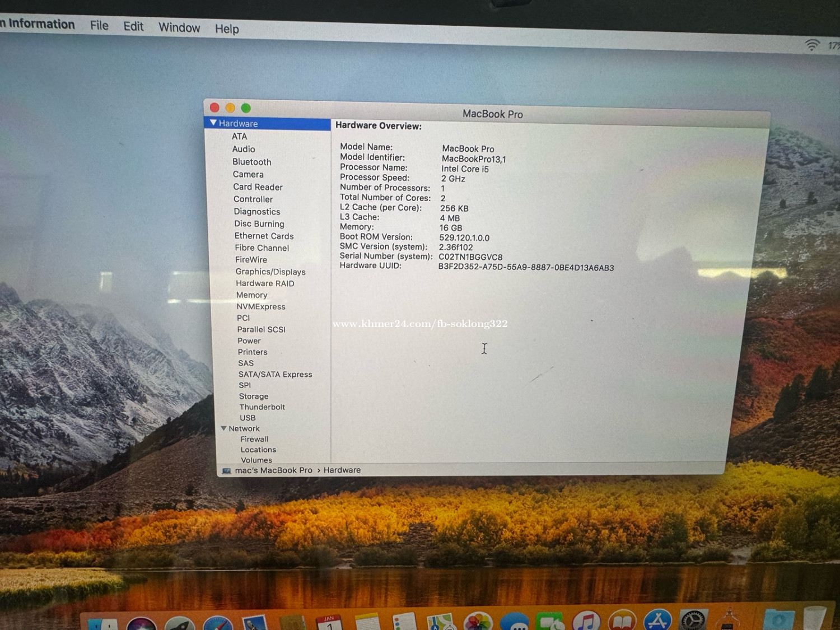Image resolution: width=840 pixels, height=630 pixels.
Task: Select FireWire in the sidebar
Action: 251,260
